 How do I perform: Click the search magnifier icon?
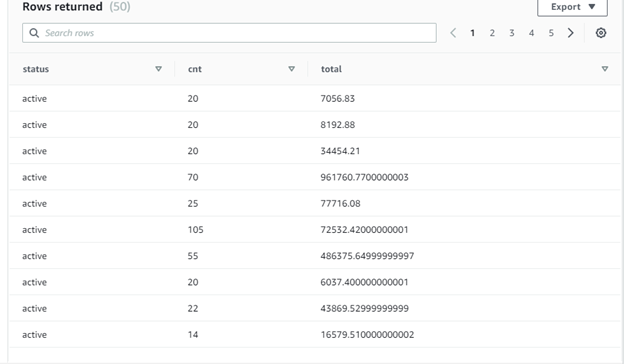[34, 33]
